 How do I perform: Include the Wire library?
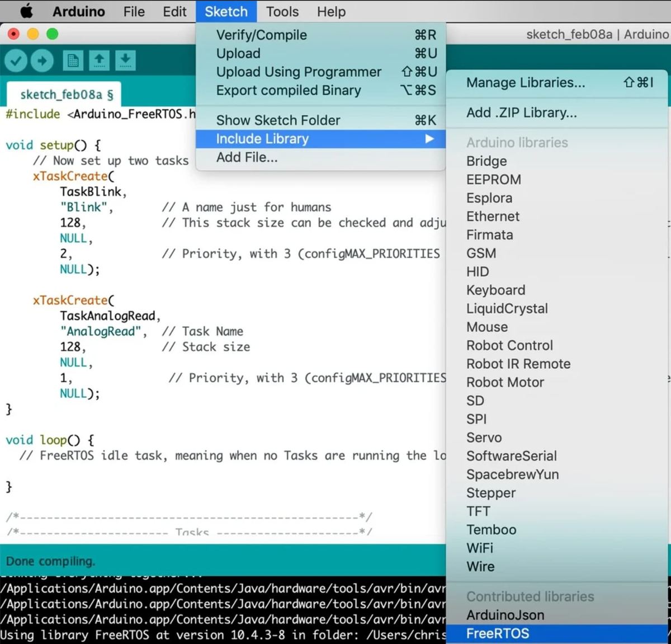click(557, 567)
